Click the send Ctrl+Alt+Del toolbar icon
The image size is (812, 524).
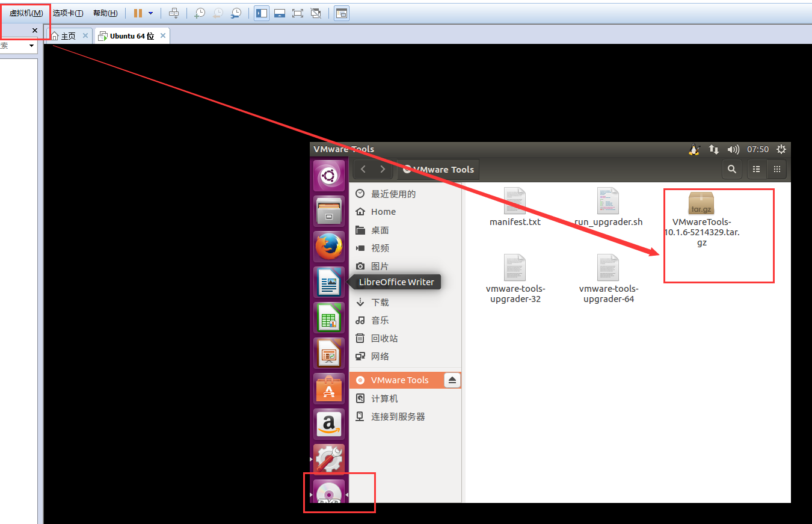coord(174,13)
